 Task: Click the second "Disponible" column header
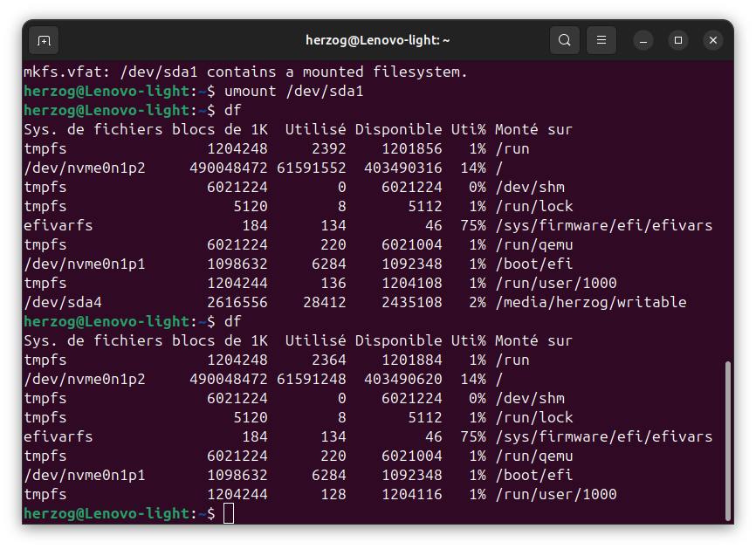[x=398, y=340]
